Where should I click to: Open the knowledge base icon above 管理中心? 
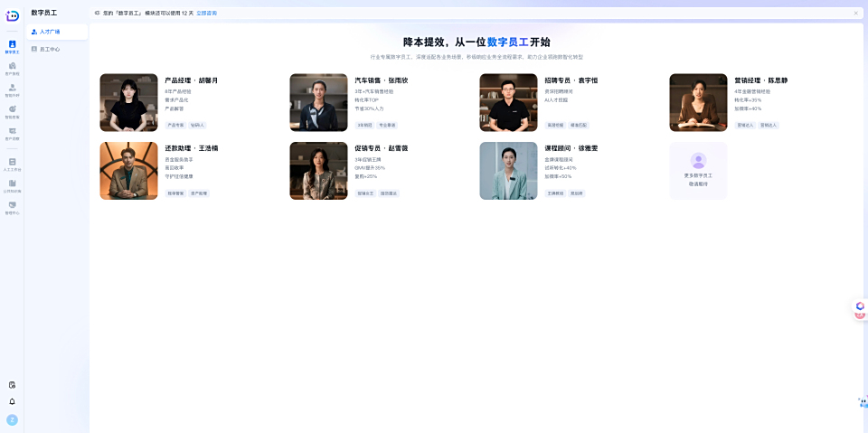12,185
